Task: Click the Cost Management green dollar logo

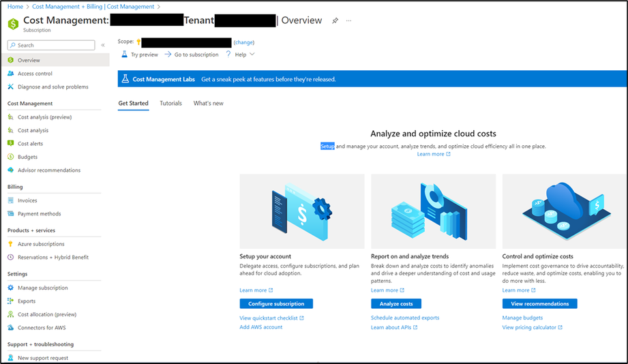Action: pyautogui.click(x=13, y=24)
